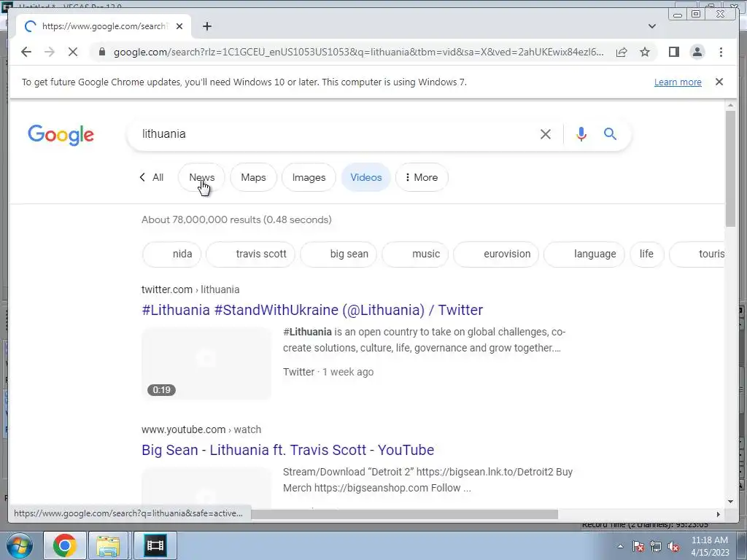Open the Windows Start menu
This screenshot has height=560, width=747.
[x=19, y=545]
